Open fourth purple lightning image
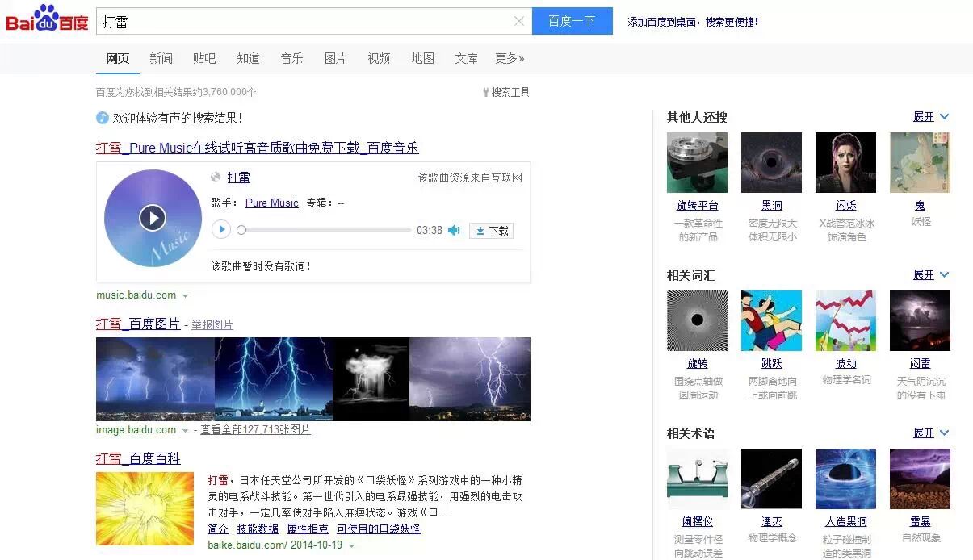 click(470, 379)
